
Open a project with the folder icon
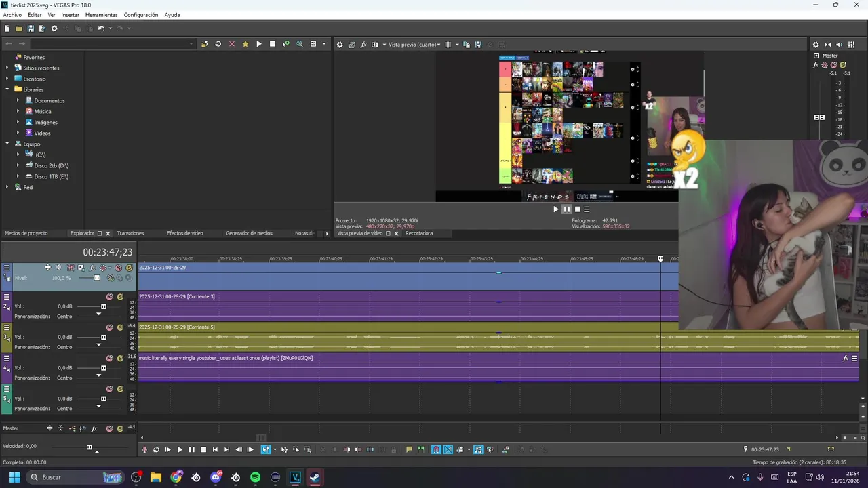point(19,28)
